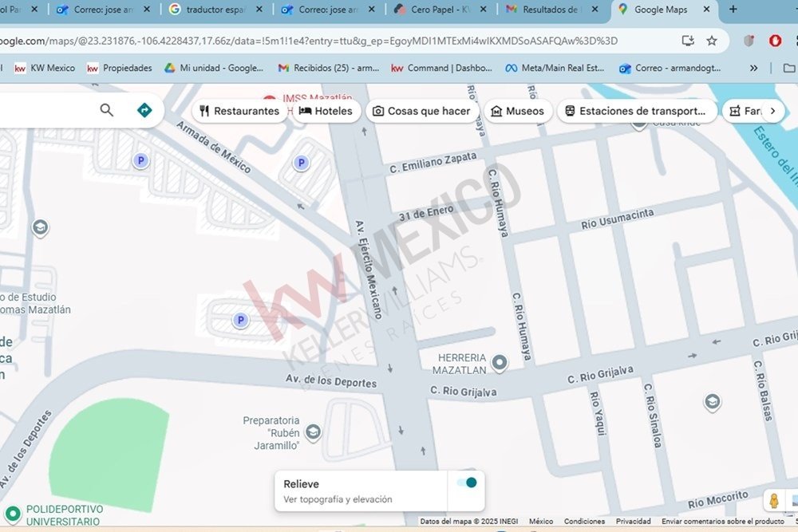Select the Hoteles category chip
The image size is (798, 532).
pyautogui.click(x=326, y=111)
